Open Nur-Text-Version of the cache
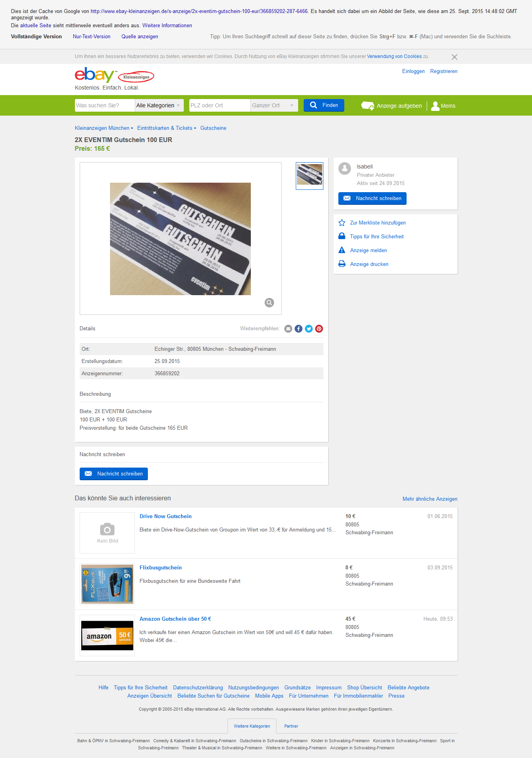This screenshot has width=532, height=758. [x=91, y=37]
